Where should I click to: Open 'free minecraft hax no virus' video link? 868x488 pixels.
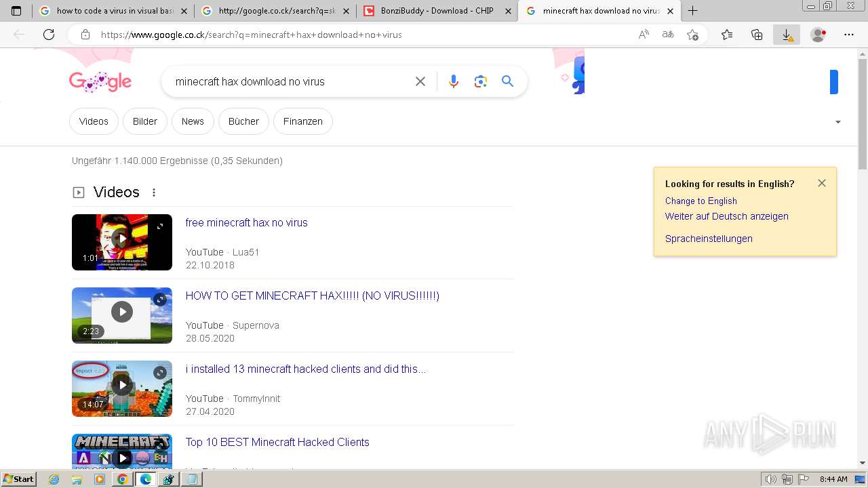(247, 222)
